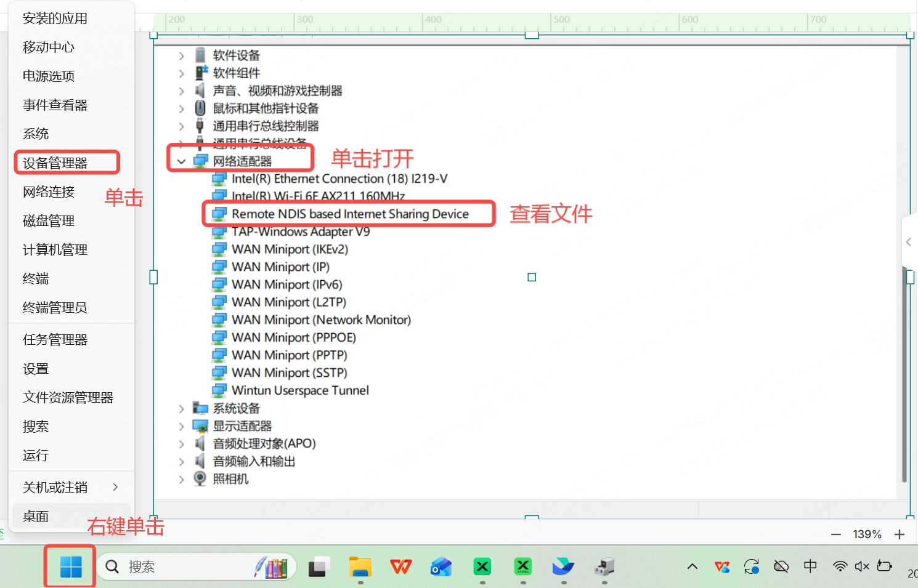The width and height of the screenshot is (918, 588).
Task: Select 任务管理器 in the menu
Action: tap(55, 340)
